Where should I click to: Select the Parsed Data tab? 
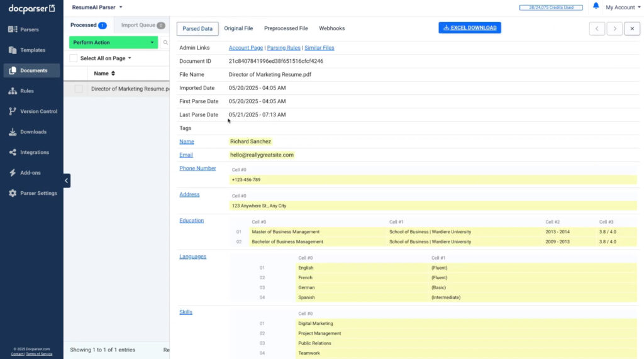point(197,29)
